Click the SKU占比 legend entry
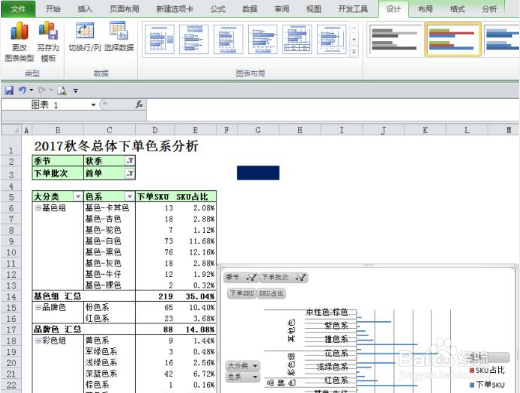The height and width of the screenshot is (393, 520). [487, 370]
